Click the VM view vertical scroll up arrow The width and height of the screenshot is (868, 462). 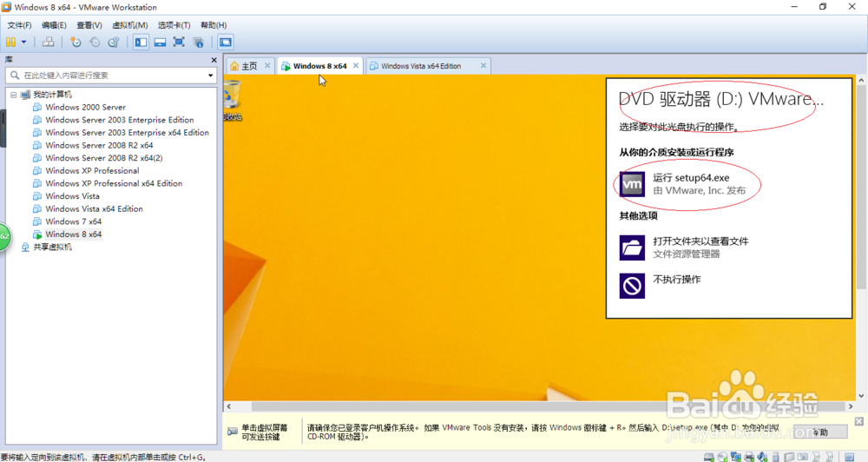861,81
